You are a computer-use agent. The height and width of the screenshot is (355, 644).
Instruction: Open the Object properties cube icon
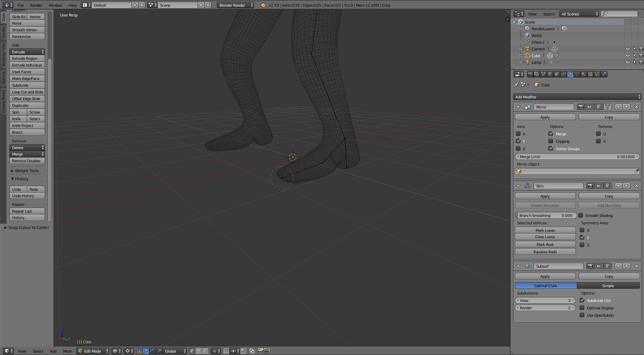pos(557,74)
